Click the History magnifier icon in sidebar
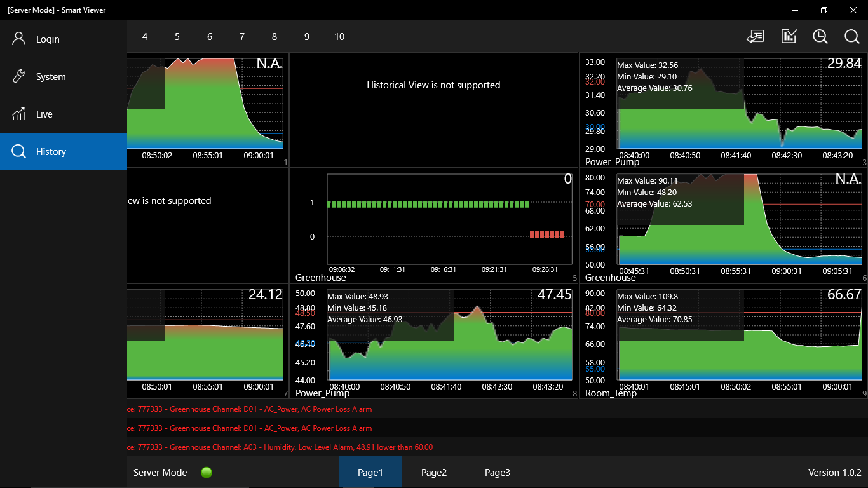Image resolution: width=868 pixels, height=488 pixels. click(19, 151)
